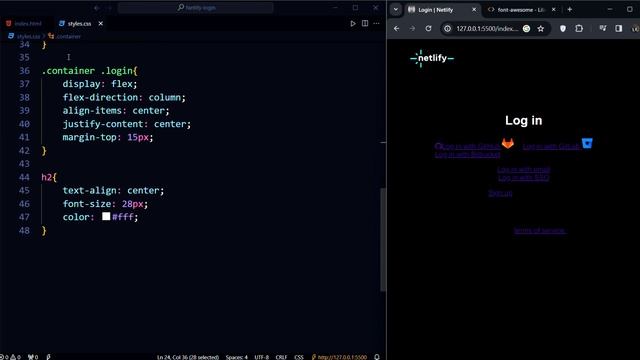Toggle the browser side panel
The image size is (640, 360).
(x=619, y=29)
